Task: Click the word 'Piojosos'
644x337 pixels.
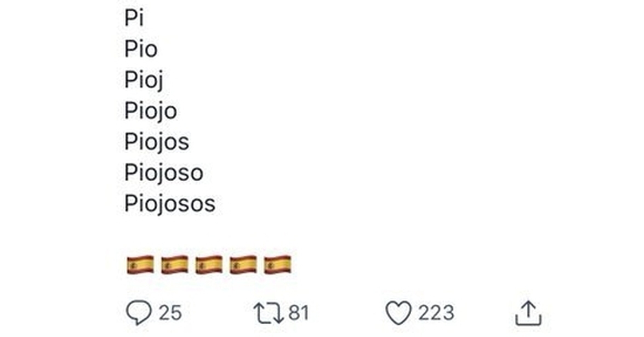Action: click(170, 204)
